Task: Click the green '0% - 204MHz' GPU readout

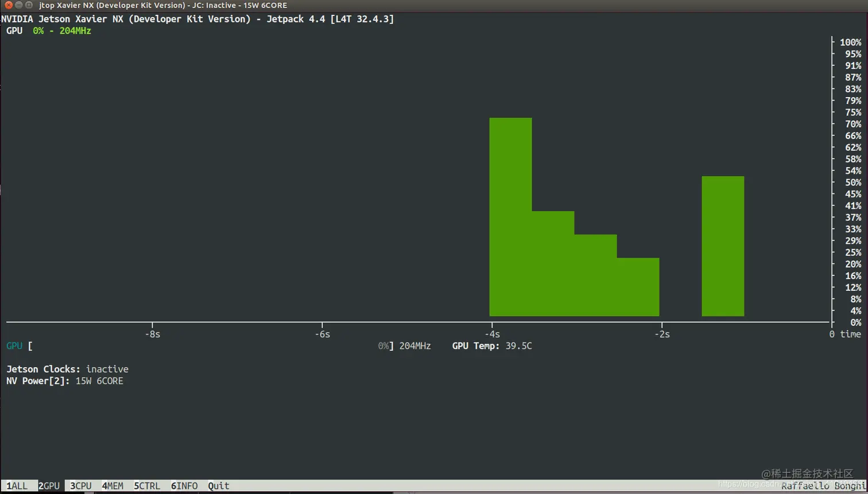Action: pyautogui.click(x=62, y=31)
